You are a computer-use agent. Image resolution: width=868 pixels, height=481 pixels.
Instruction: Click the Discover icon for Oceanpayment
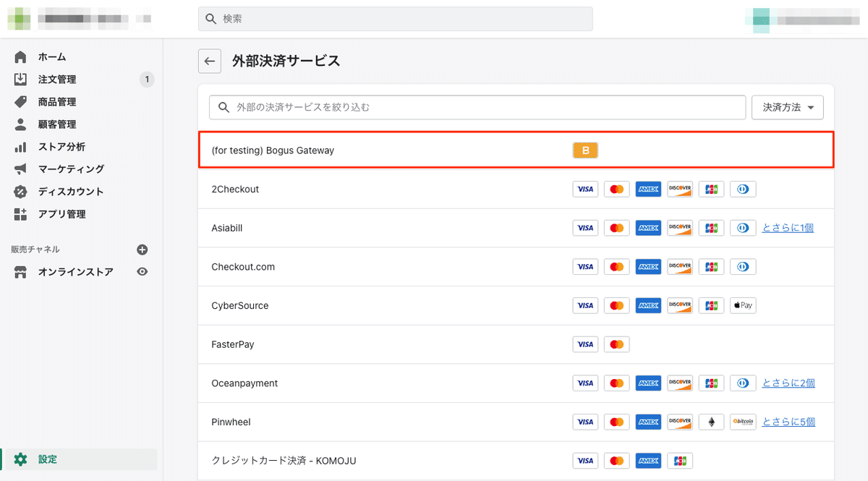point(680,383)
